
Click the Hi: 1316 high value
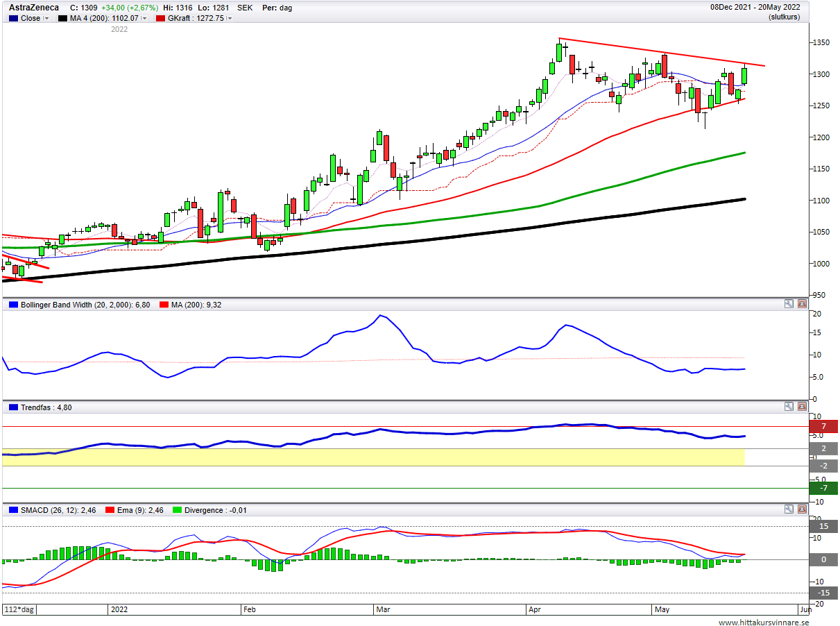[178, 8]
